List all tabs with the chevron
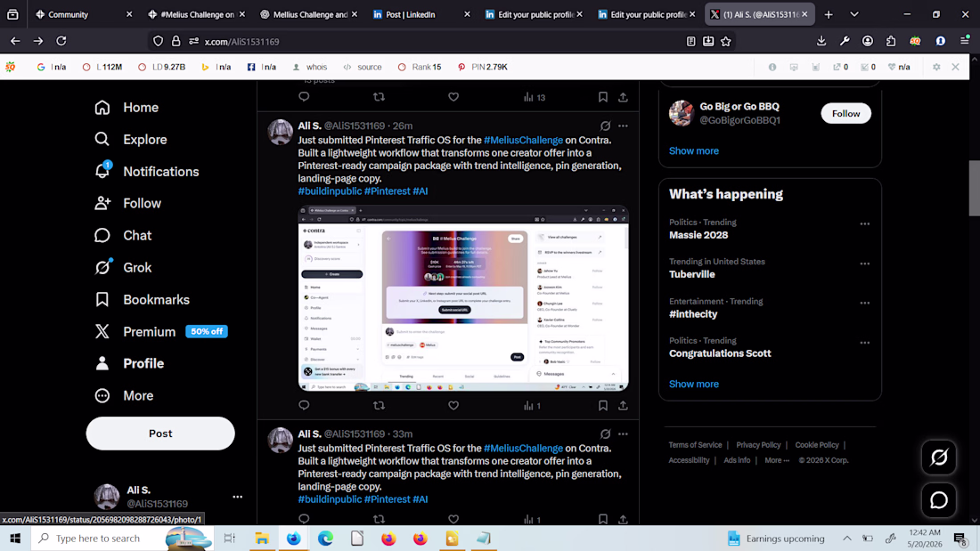This screenshot has width=980, height=551. pos(854,14)
